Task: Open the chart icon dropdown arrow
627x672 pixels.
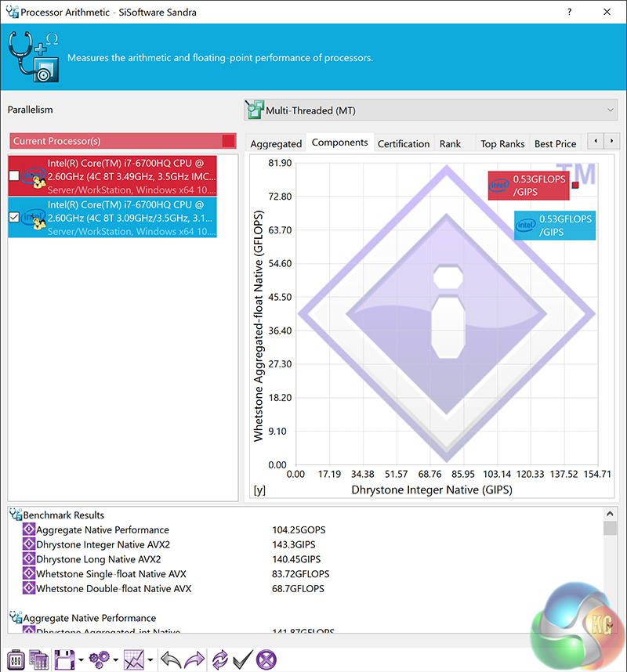Action: (x=150, y=660)
